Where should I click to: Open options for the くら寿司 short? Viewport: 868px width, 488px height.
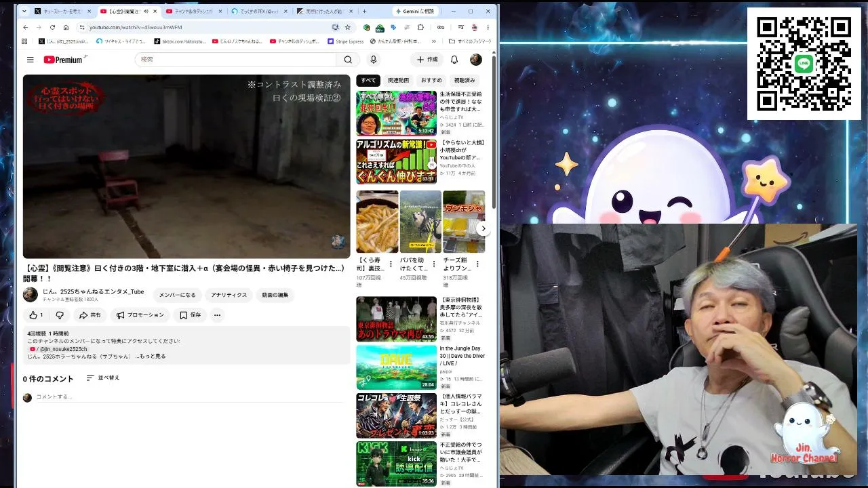(391, 264)
